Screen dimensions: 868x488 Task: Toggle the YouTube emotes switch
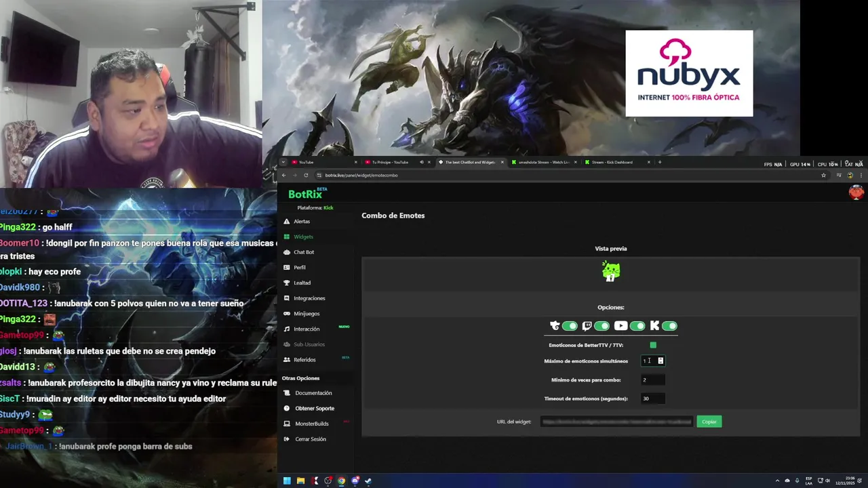(x=637, y=326)
